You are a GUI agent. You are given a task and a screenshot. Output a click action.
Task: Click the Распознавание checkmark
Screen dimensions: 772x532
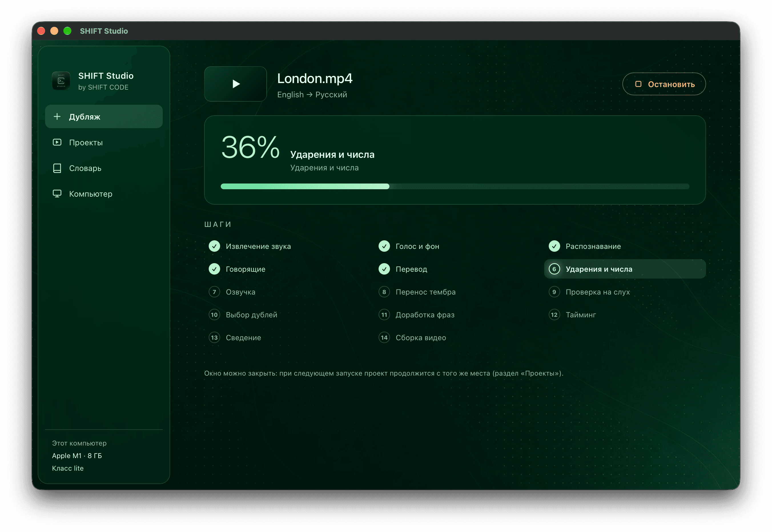[554, 246]
